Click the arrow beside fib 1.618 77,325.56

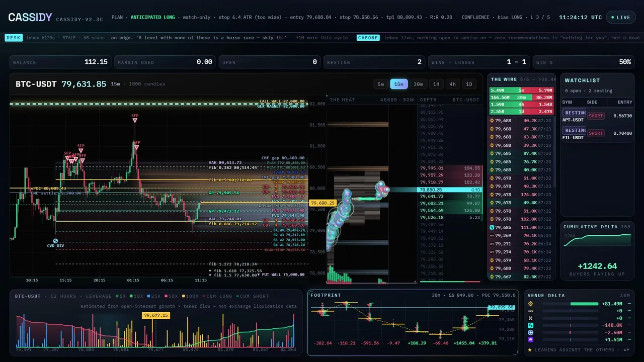(x=210, y=270)
